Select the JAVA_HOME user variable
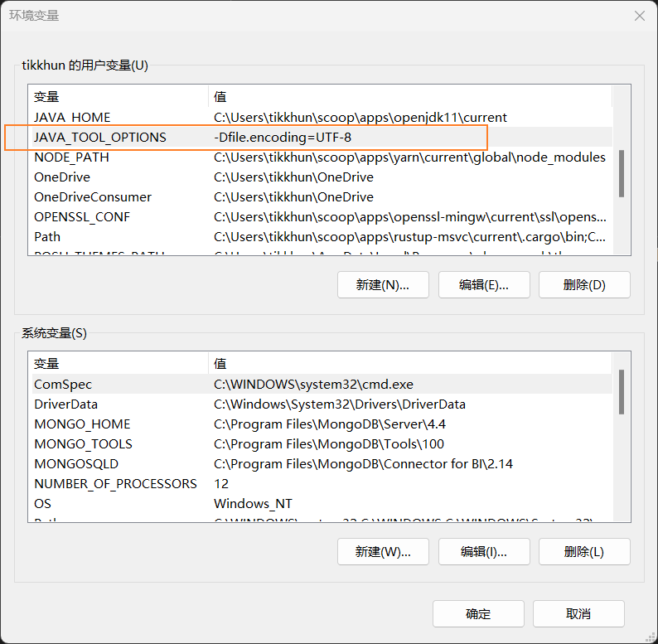Screen dimensions: 658x644 pos(322,117)
